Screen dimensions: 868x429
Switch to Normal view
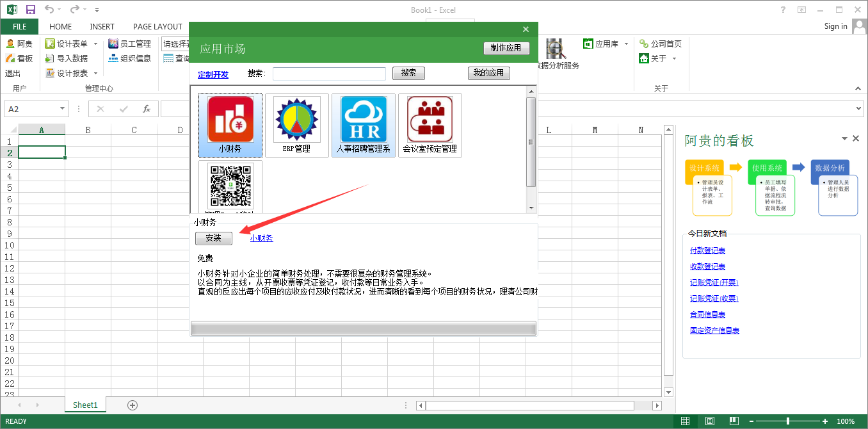tap(685, 421)
